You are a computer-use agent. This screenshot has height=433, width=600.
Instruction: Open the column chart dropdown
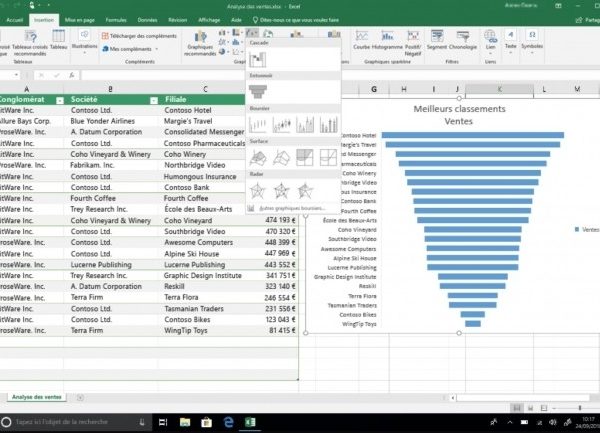pos(223,33)
